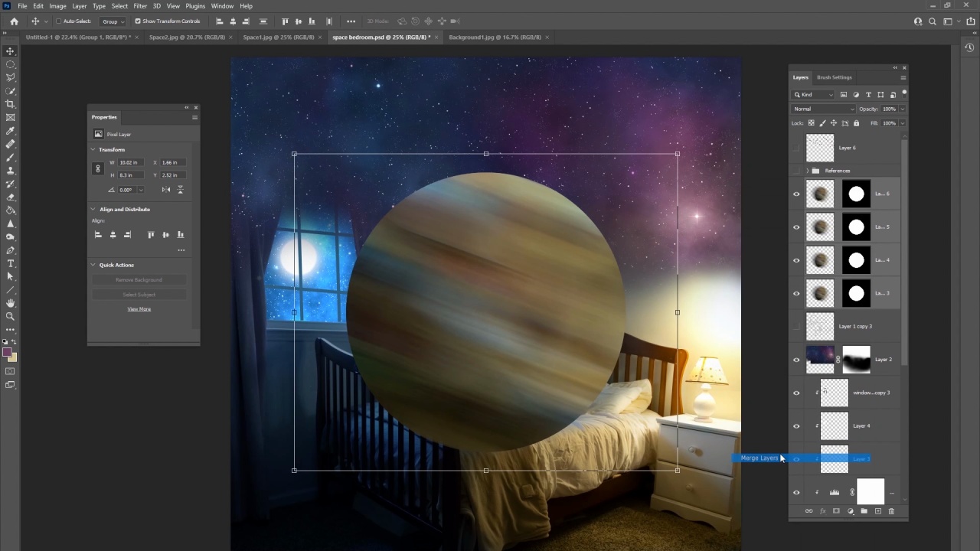
Task: Click the View More link
Action: [x=139, y=309]
